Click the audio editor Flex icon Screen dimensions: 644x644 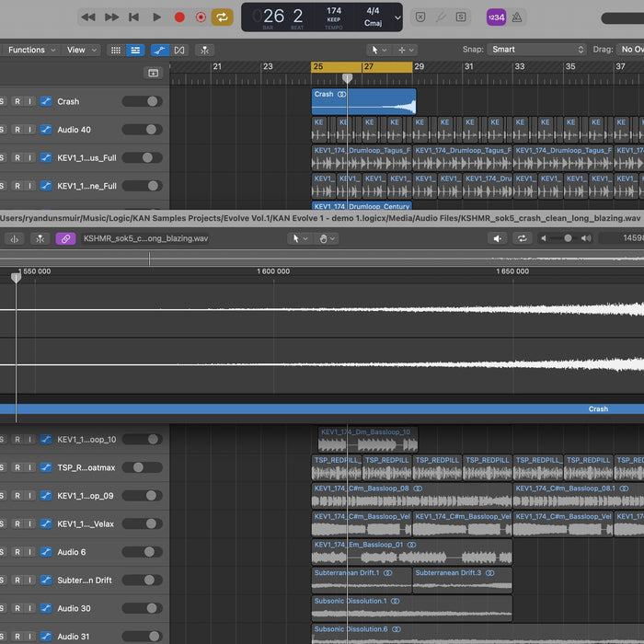pos(15,239)
